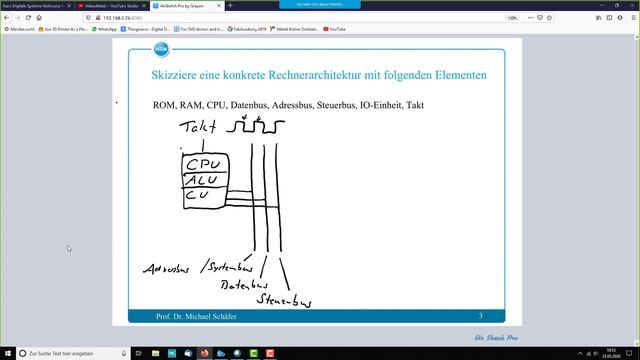Click the browser forward arrow
640x360 pixels.
[18, 18]
